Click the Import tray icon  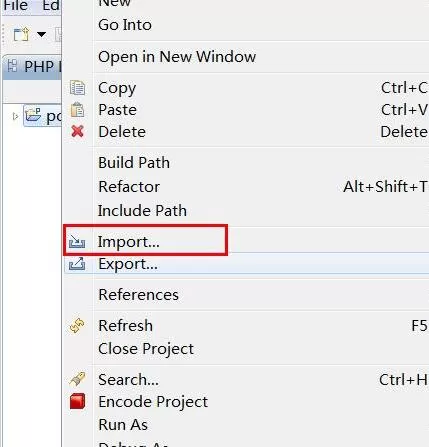[x=77, y=242]
